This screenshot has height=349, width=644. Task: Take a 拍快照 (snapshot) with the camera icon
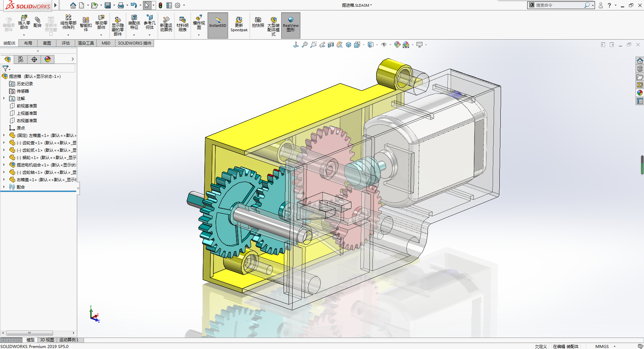258,22
